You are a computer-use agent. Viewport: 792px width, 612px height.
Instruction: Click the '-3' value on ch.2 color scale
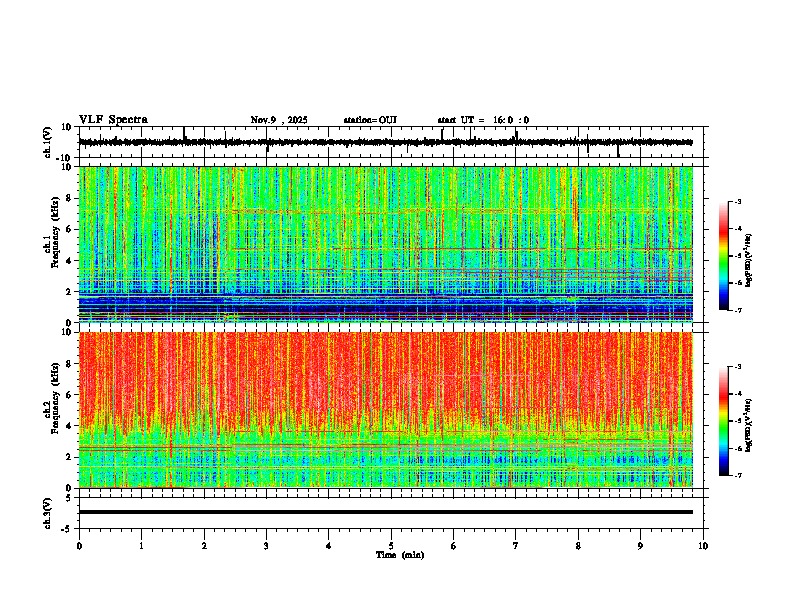coord(737,367)
